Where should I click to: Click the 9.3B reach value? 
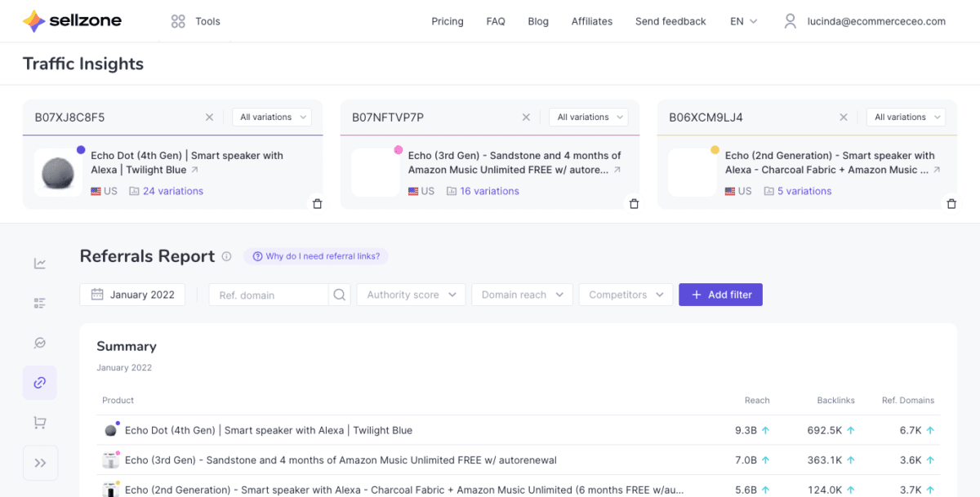coord(746,430)
